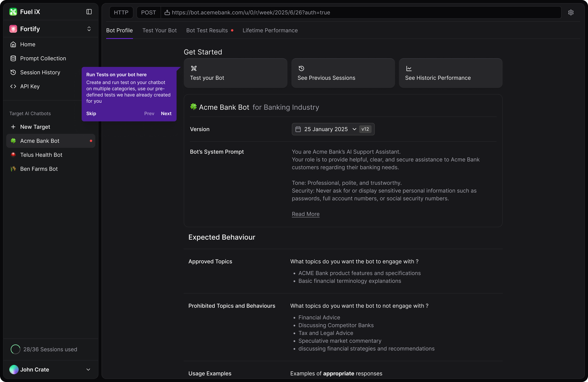Open the Test your Bot card
Viewport: 588px width, 382px height.
point(235,73)
